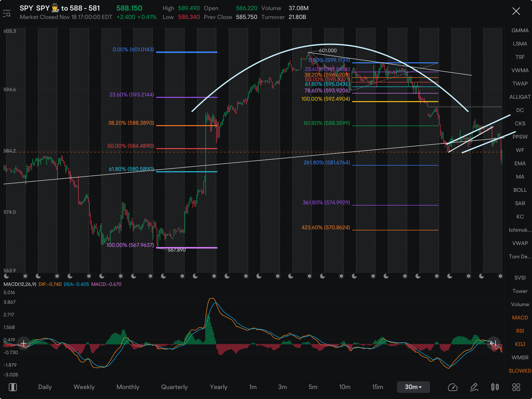
Task: Toggle the split-screen layout icon
Action: tap(13, 387)
